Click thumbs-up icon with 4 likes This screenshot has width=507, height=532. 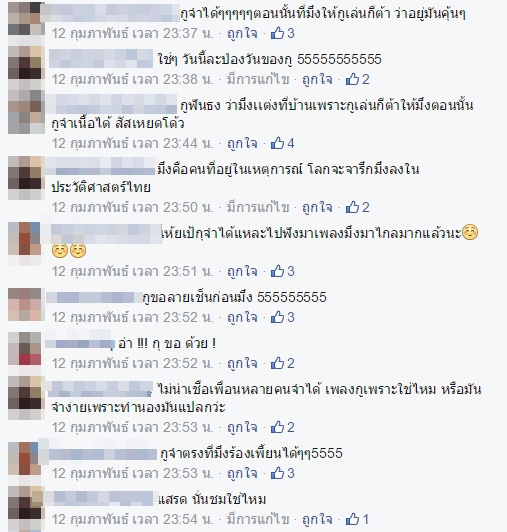(277, 143)
